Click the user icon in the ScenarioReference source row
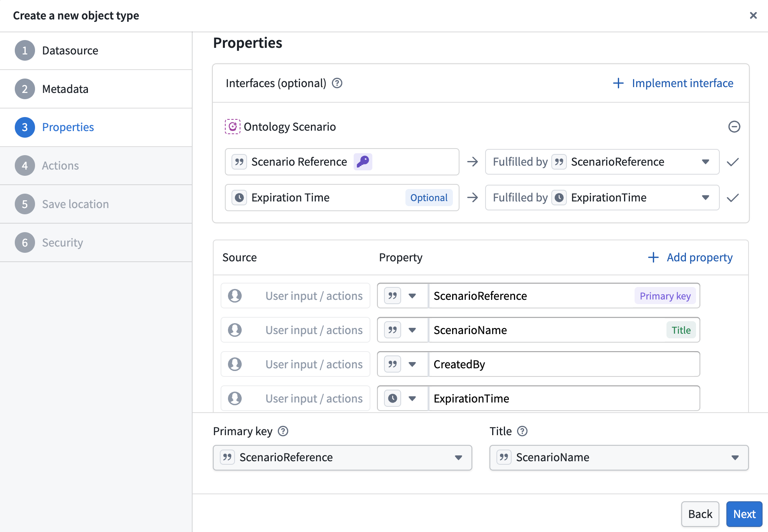 [x=235, y=296]
